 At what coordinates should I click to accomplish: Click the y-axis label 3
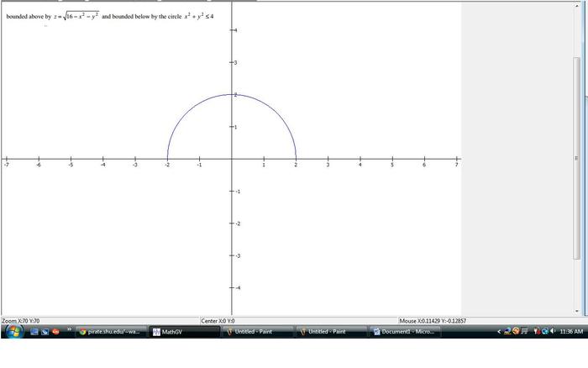point(235,62)
